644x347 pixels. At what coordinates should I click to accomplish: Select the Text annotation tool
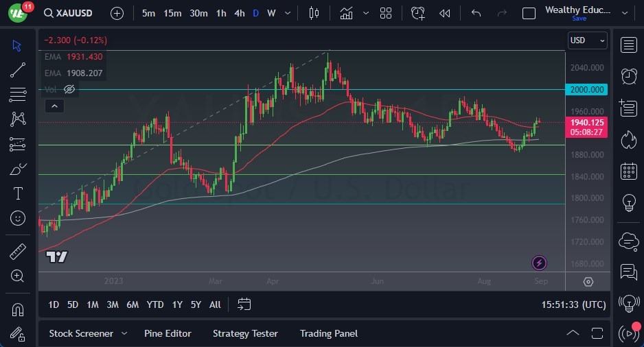click(18, 193)
